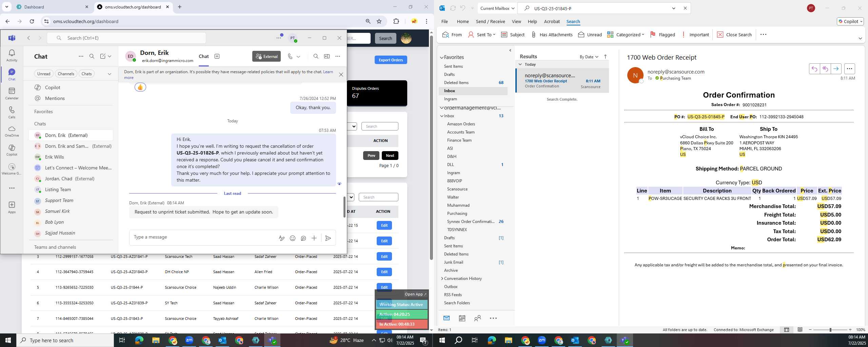Expand Teams chat filter chevron
Screen dimensions: 868x347
109,74
